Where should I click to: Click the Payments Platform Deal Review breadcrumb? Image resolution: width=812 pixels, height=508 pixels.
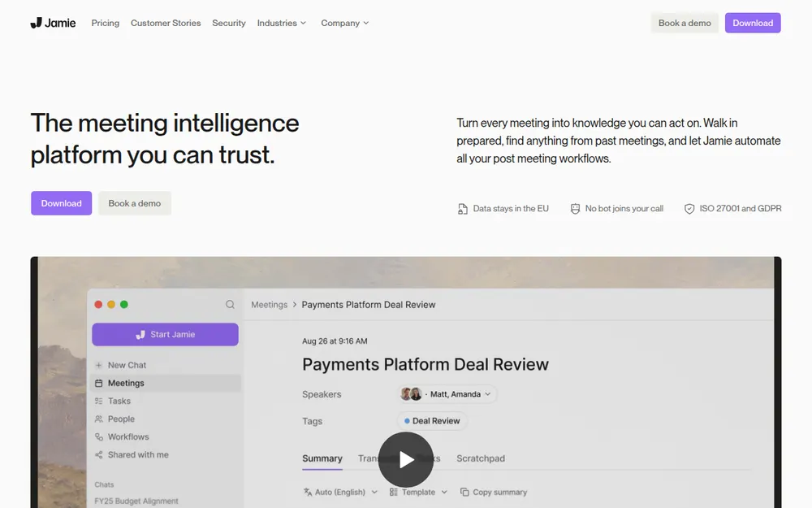coord(368,305)
